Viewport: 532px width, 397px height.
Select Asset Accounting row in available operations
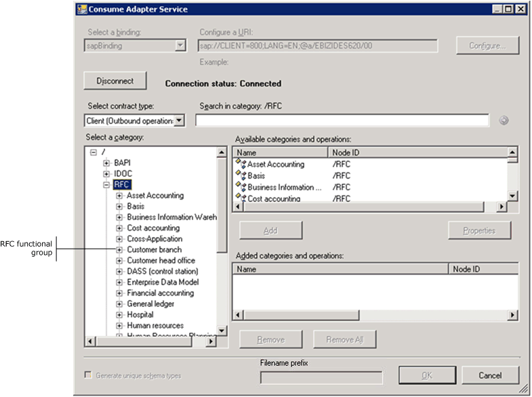click(x=371, y=164)
